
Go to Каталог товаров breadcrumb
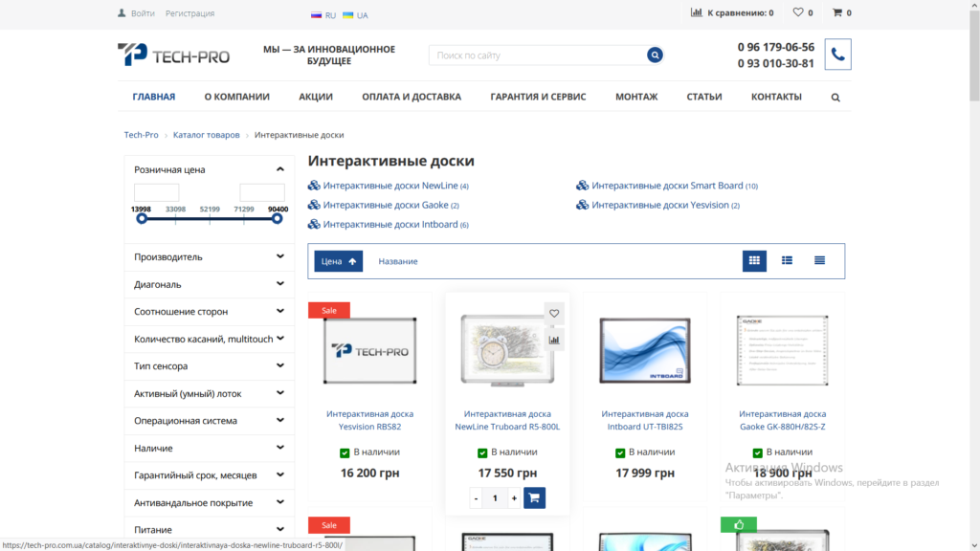coord(207,135)
